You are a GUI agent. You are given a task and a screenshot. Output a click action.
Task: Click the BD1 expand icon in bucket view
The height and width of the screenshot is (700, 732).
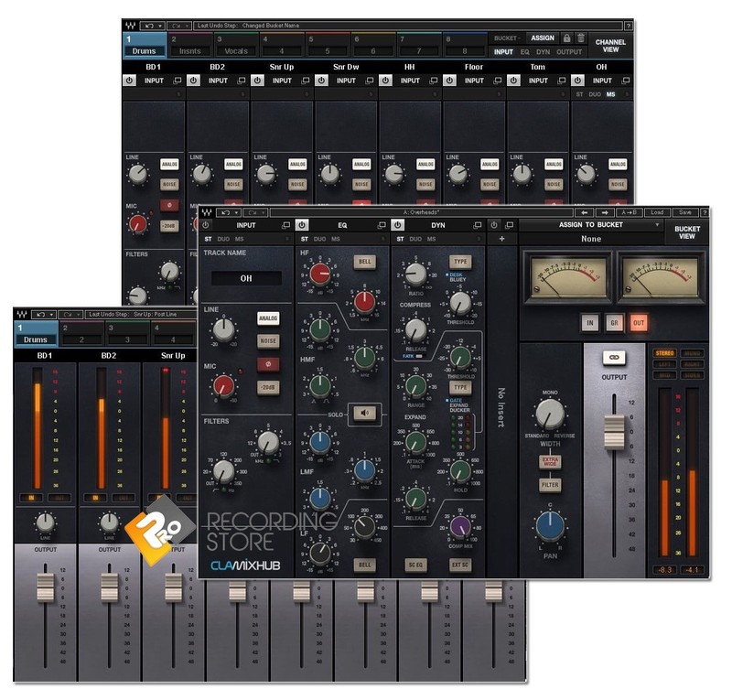point(178,81)
